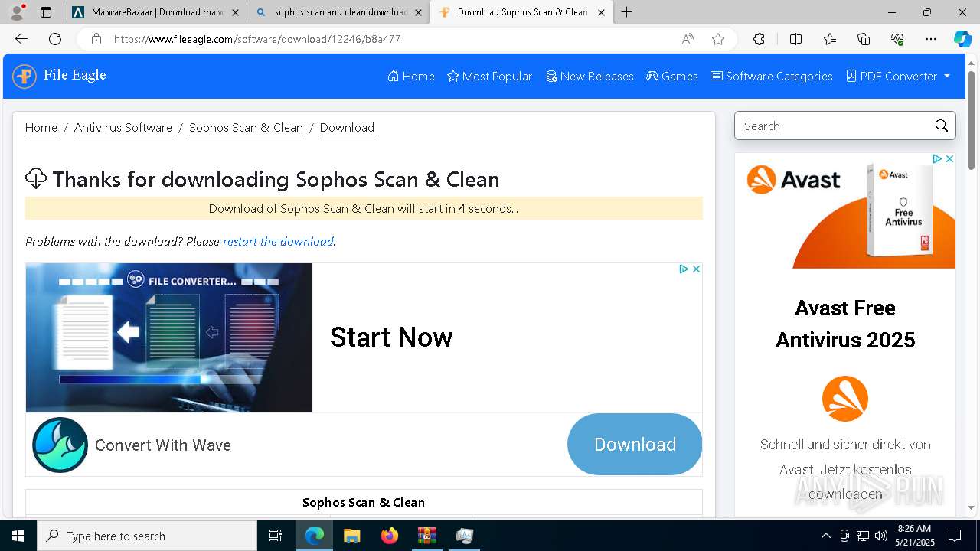Image resolution: width=980 pixels, height=551 pixels.
Task: View site information lock icon
Action: click(x=96, y=39)
